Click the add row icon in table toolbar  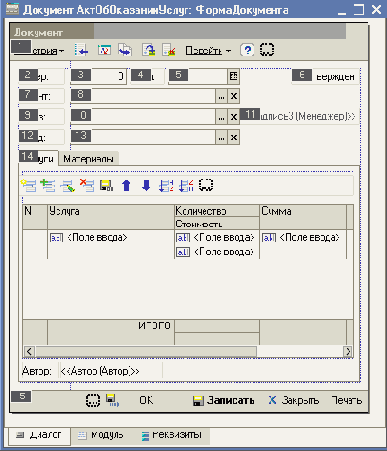click(x=29, y=185)
